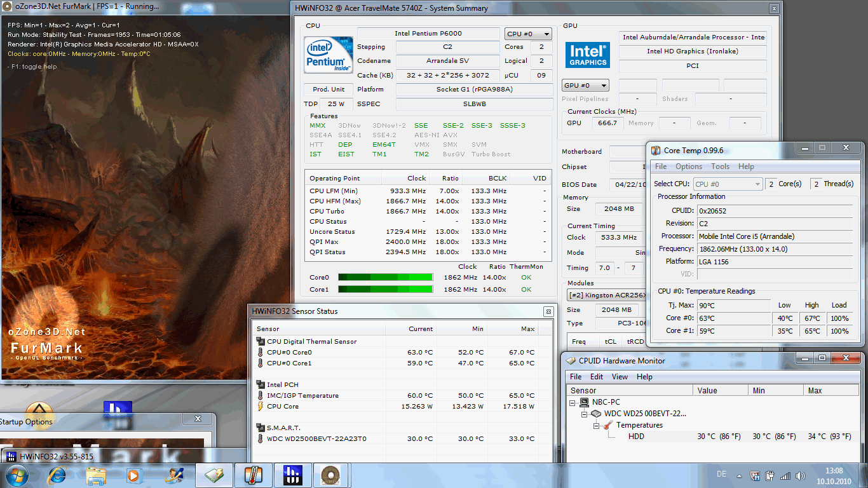Click the SLBWB SSPEC value

pos(474,104)
